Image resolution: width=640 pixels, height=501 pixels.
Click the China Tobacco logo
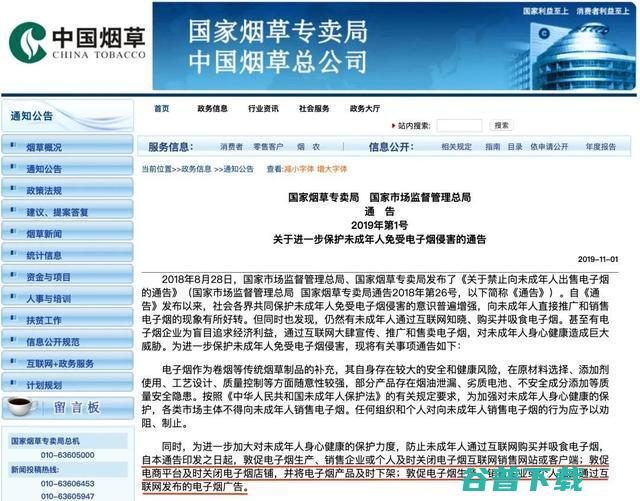(x=77, y=42)
